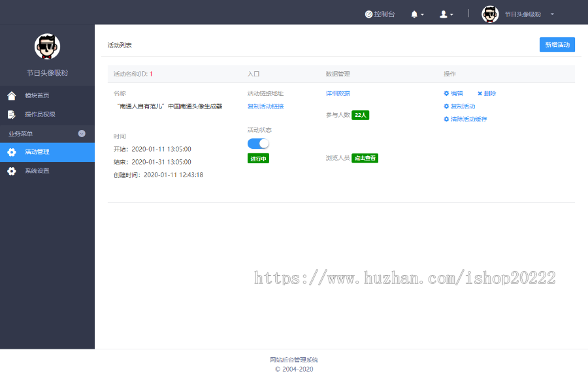588x380 pixels.
Task: Click the green 进行中 status badge
Action: coord(258,159)
